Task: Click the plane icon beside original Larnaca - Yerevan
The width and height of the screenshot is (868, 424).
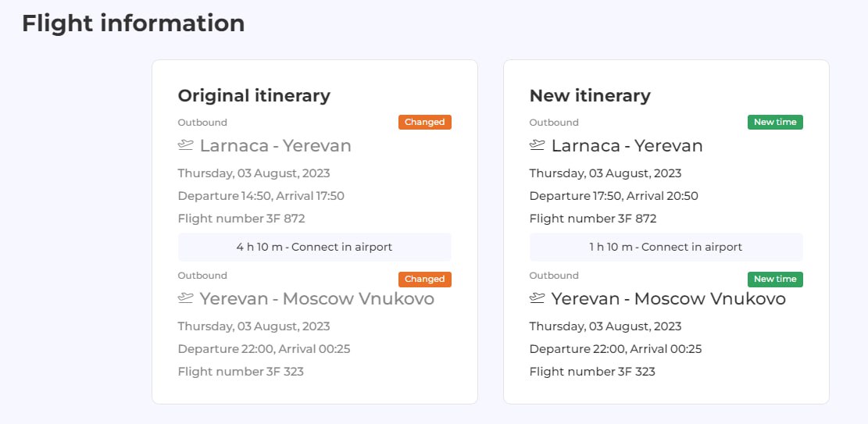Action: [185, 145]
